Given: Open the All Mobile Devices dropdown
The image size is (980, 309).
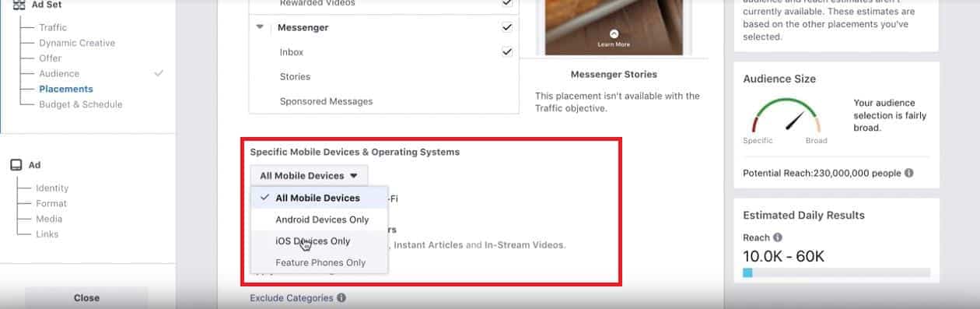Looking at the screenshot, I should click(x=309, y=176).
